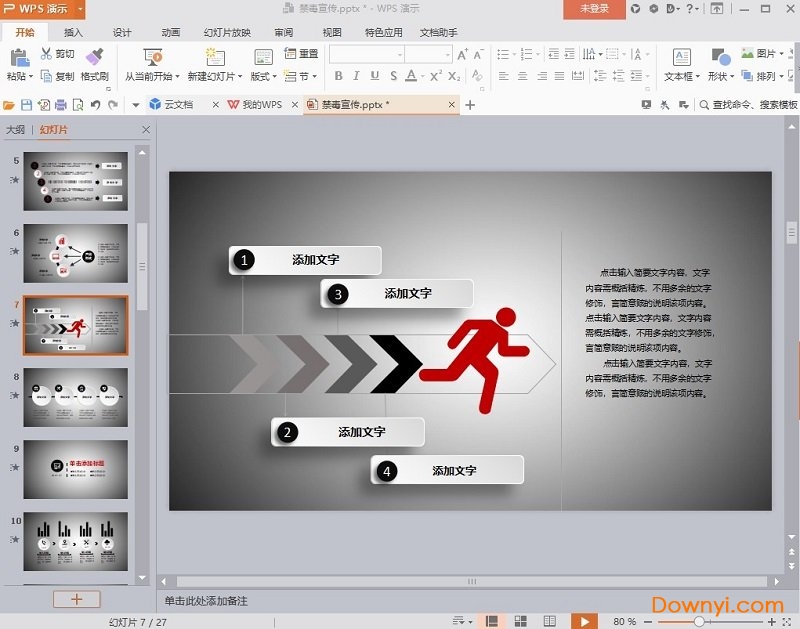The width and height of the screenshot is (800, 629).
Task: Toggle italic formatting
Action: point(356,75)
